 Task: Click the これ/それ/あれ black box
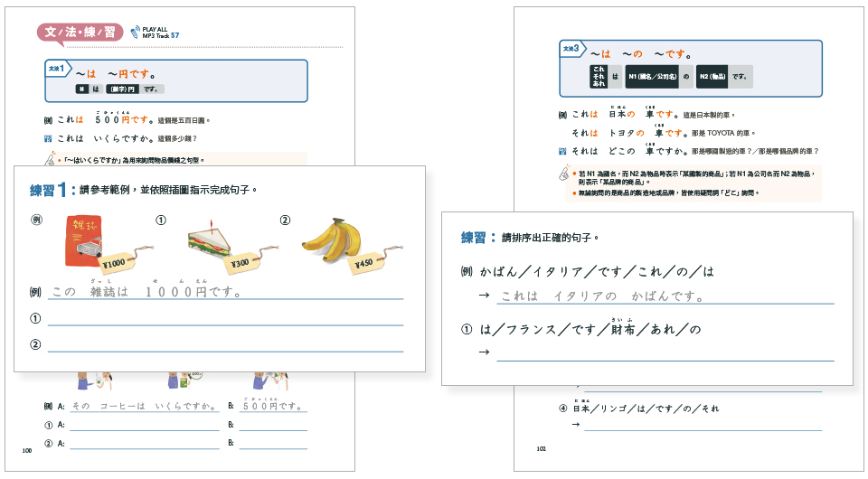tap(599, 76)
